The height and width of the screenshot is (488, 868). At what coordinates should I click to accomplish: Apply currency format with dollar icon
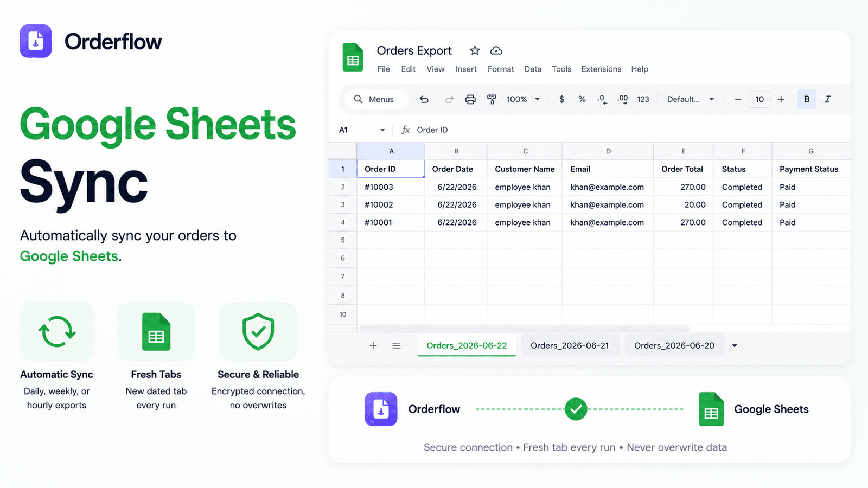[x=561, y=99]
